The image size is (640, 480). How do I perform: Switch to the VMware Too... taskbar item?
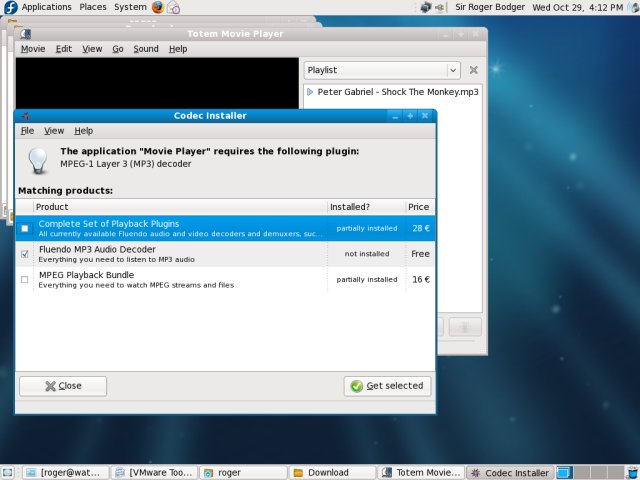(x=154, y=473)
